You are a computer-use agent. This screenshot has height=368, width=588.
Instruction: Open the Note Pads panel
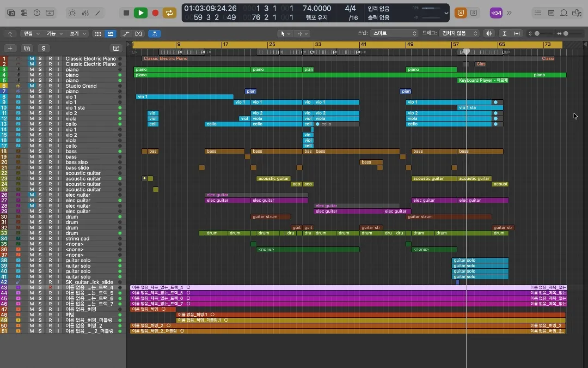point(551,13)
